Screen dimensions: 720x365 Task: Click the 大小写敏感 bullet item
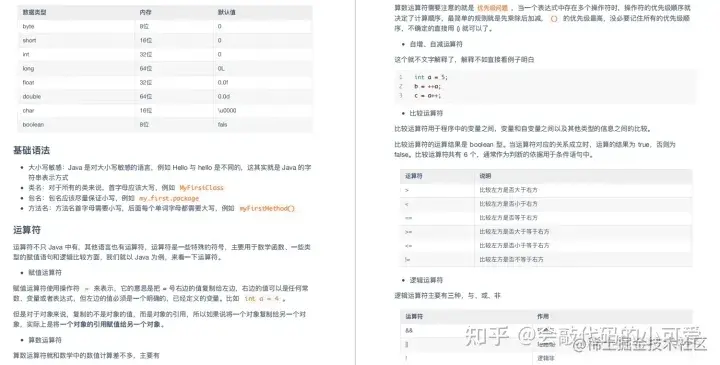[x=169, y=172]
